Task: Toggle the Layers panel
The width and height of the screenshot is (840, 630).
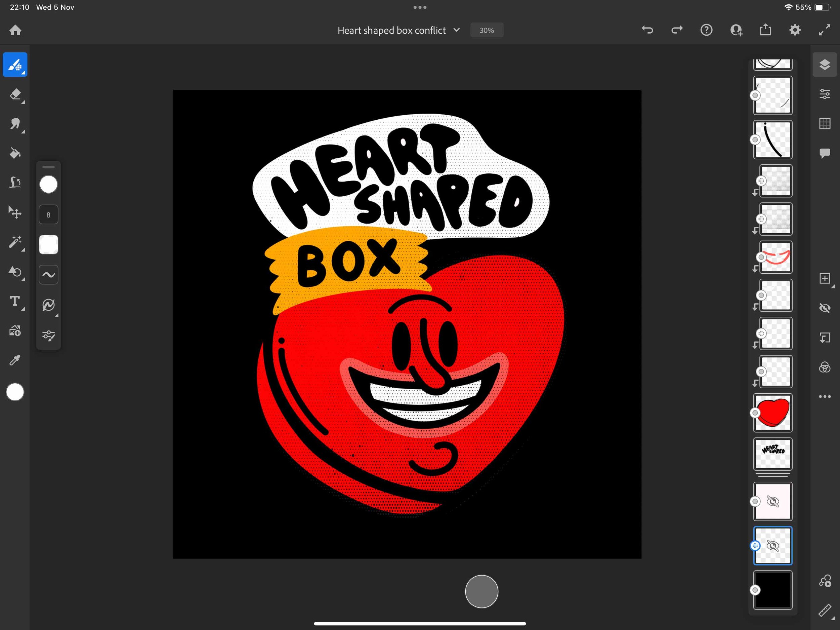Action: click(825, 65)
